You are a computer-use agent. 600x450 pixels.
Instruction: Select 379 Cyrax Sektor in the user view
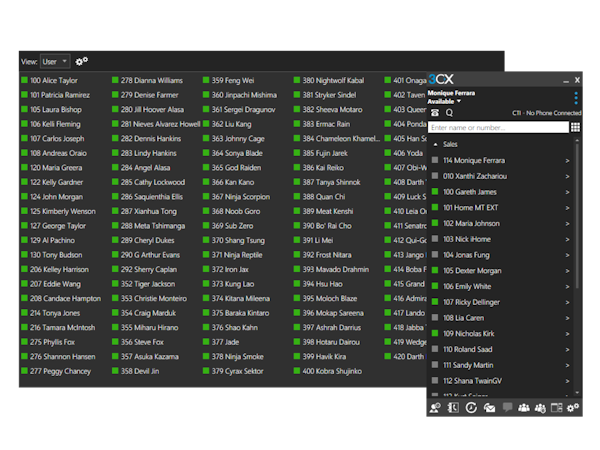tap(233, 371)
